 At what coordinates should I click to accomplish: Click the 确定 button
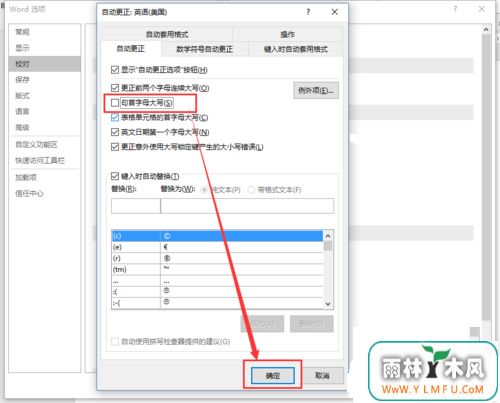click(x=273, y=376)
